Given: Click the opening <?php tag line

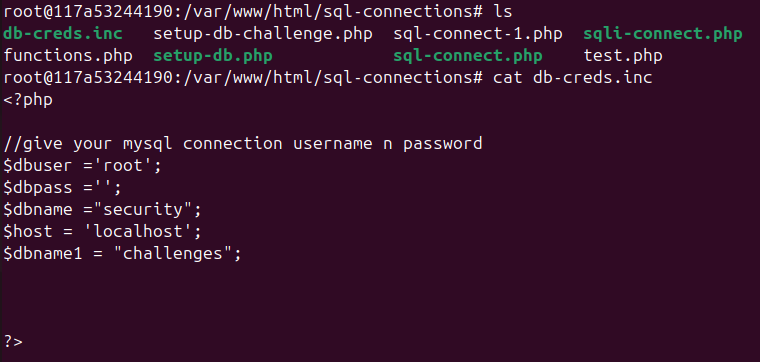Looking at the screenshot, I should click(28, 100).
